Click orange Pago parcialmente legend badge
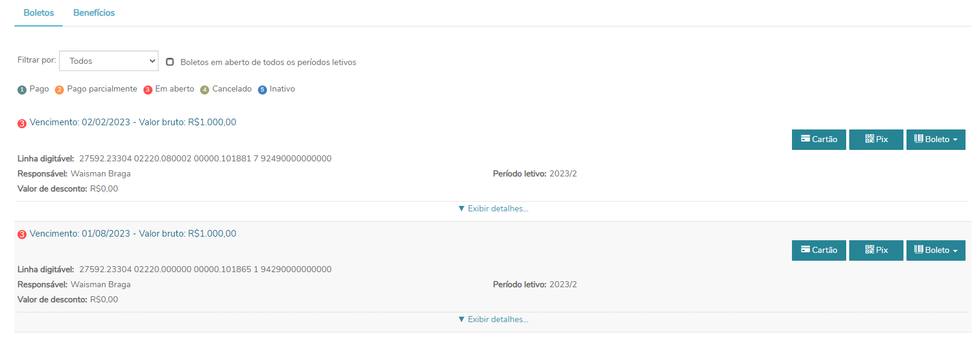Image resolution: width=980 pixels, height=342 pixels. [59, 90]
